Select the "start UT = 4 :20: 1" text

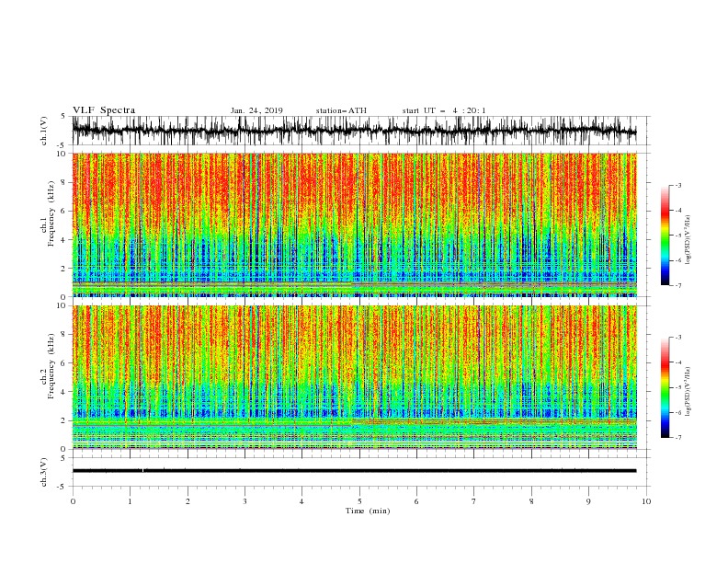coord(444,110)
